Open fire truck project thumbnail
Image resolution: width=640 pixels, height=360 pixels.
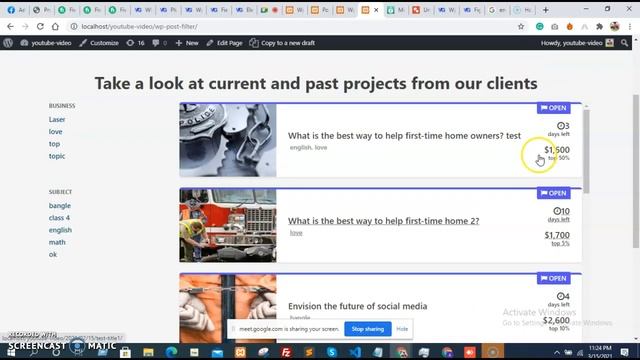[x=228, y=225]
